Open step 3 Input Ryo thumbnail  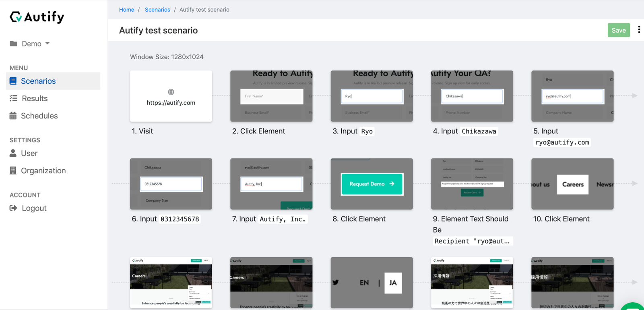pos(372,96)
